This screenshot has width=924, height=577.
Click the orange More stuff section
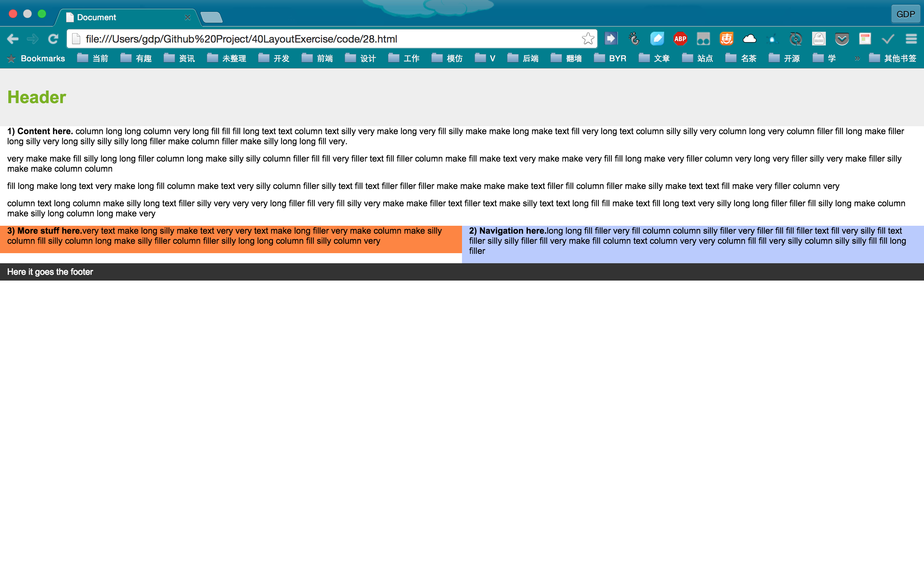click(231, 239)
